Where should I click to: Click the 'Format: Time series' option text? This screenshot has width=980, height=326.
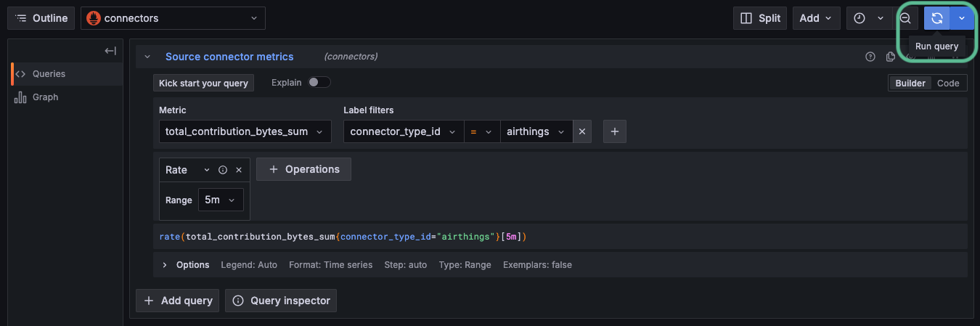[330, 265]
